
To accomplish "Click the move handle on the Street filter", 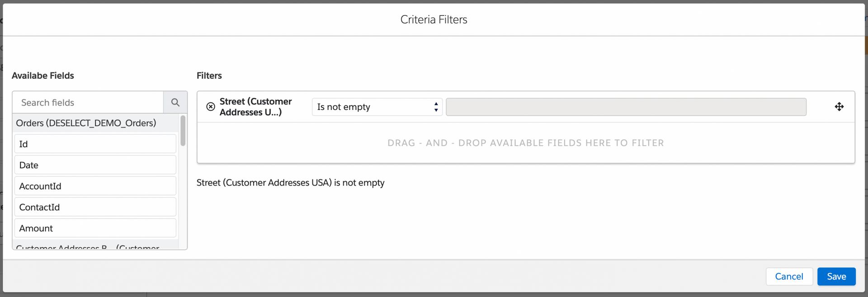I will pos(839,107).
